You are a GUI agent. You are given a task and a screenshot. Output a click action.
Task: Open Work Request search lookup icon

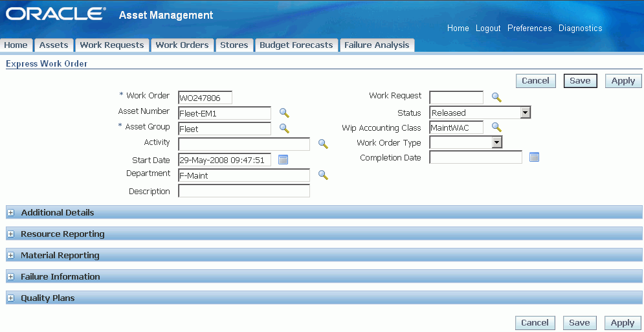496,97
